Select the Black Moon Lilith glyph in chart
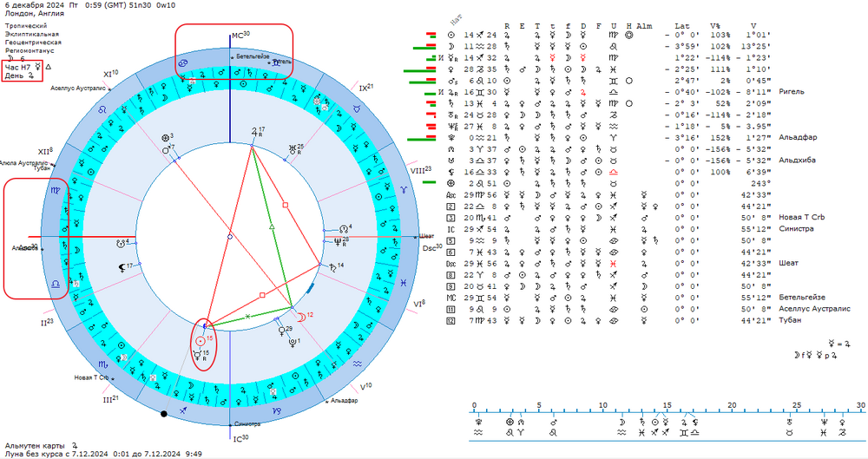The image size is (868, 459). pos(122,268)
